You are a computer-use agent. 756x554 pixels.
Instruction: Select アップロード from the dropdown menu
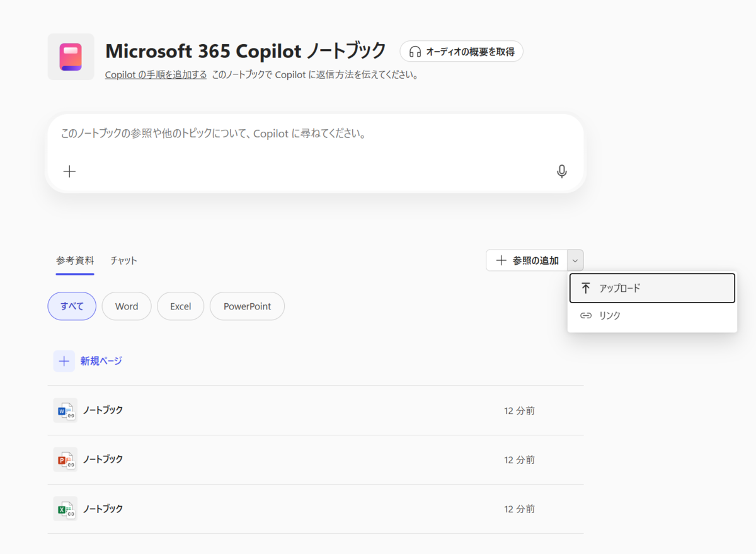click(x=652, y=288)
